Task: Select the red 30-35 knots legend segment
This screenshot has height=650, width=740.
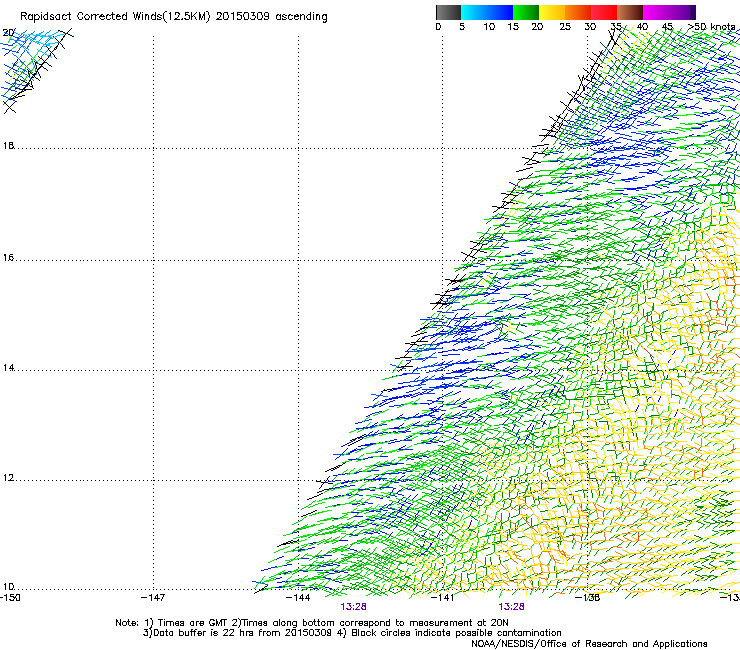Action: 604,12
